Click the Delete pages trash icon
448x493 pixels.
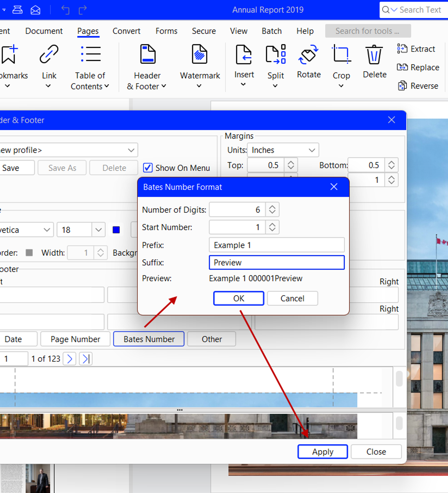374,55
